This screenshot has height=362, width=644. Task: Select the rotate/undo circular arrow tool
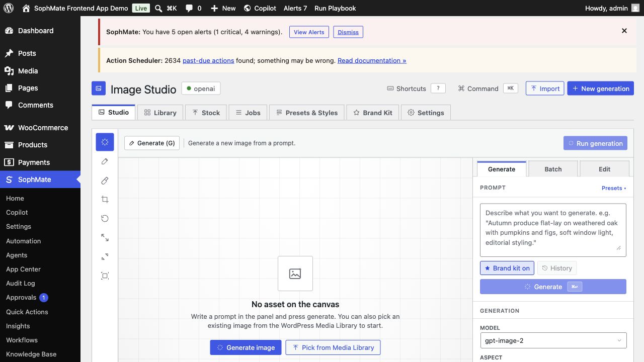105,219
